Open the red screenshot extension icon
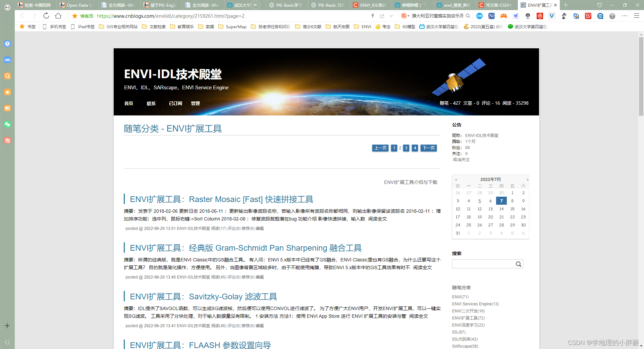This screenshot has height=349, width=644. click(588, 16)
